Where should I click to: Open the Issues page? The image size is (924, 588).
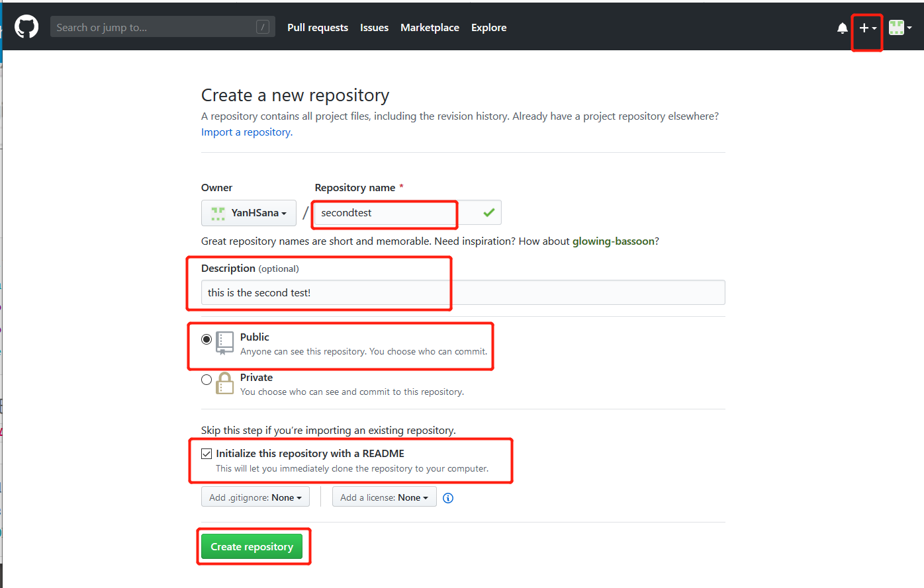pyautogui.click(x=374, y=28)
